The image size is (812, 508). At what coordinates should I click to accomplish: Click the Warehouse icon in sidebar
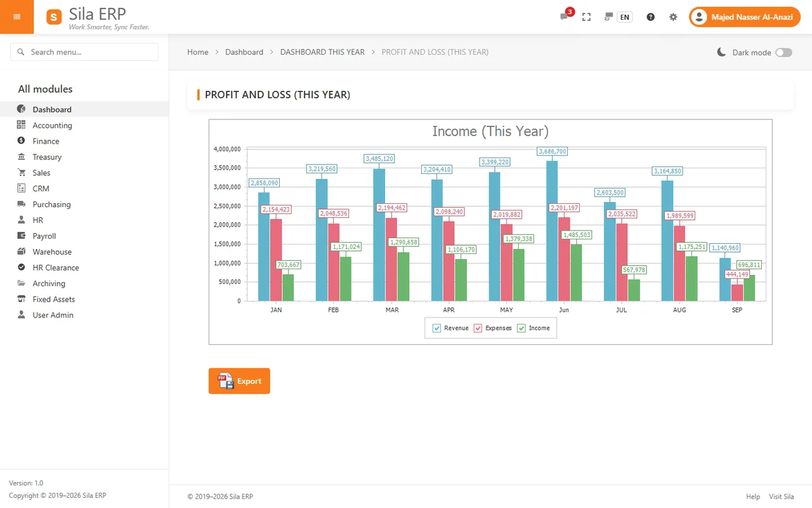coord(21,251)
